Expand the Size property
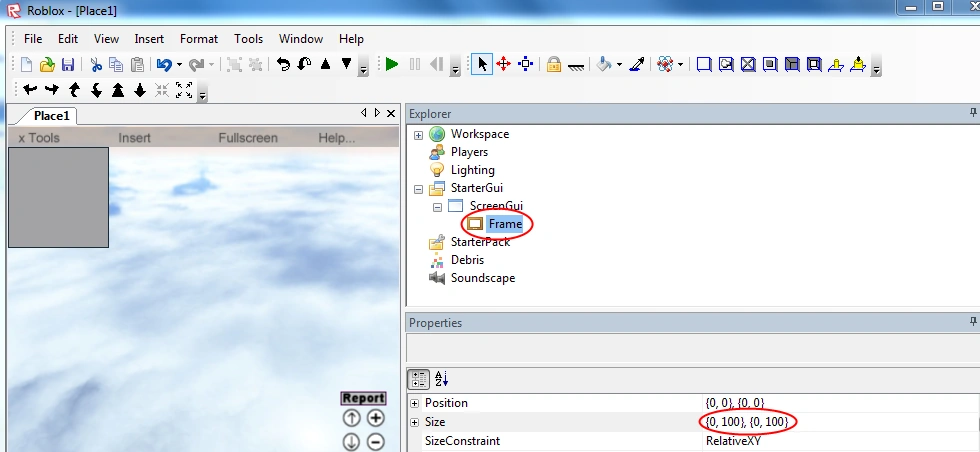This screenshot has height=452, width=980. coord(414,423)
